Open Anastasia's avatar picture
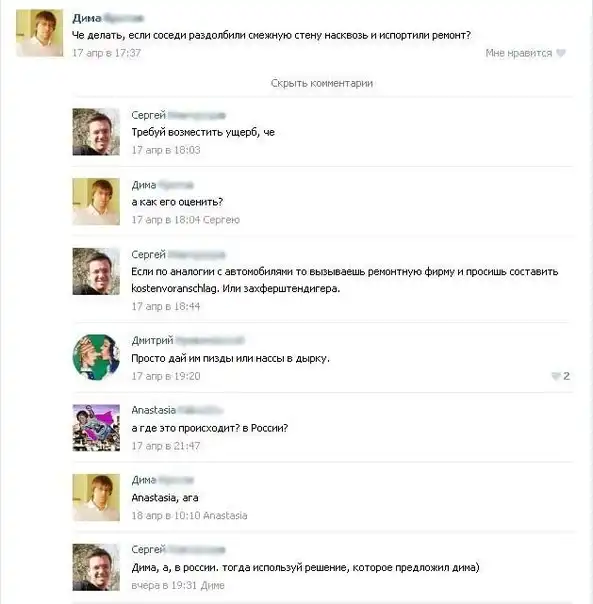593x604 pixels. click(x=96, y=428)
